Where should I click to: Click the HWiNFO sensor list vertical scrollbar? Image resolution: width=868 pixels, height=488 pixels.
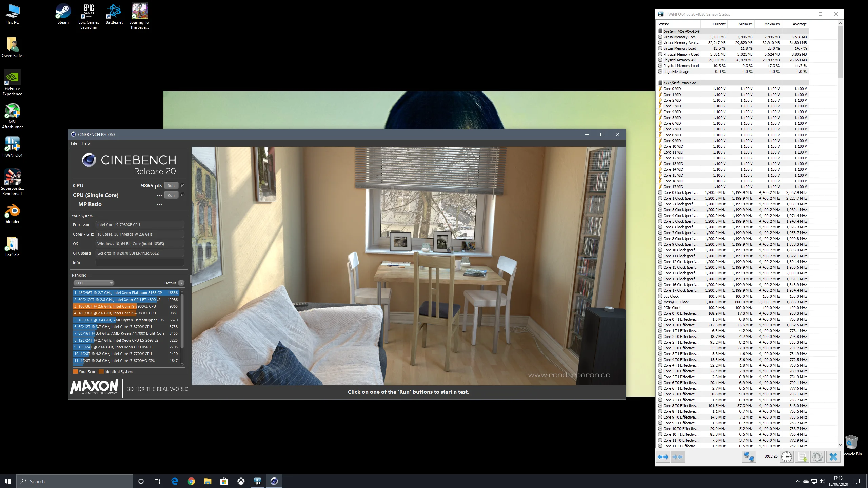pos(840,234)
